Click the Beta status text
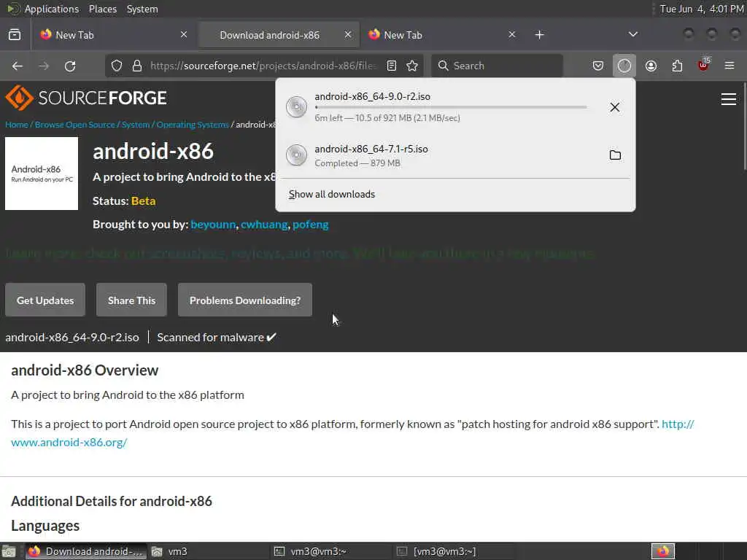 click(x=144, y=201)
